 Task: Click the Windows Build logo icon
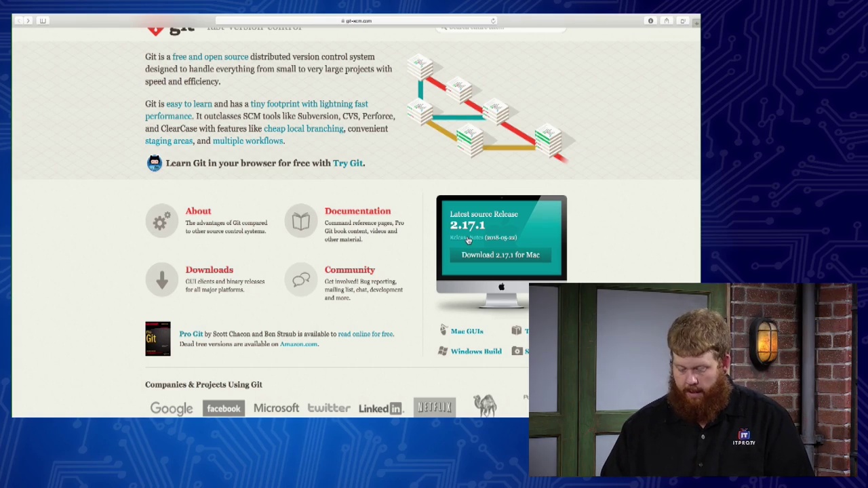[443, 351]
